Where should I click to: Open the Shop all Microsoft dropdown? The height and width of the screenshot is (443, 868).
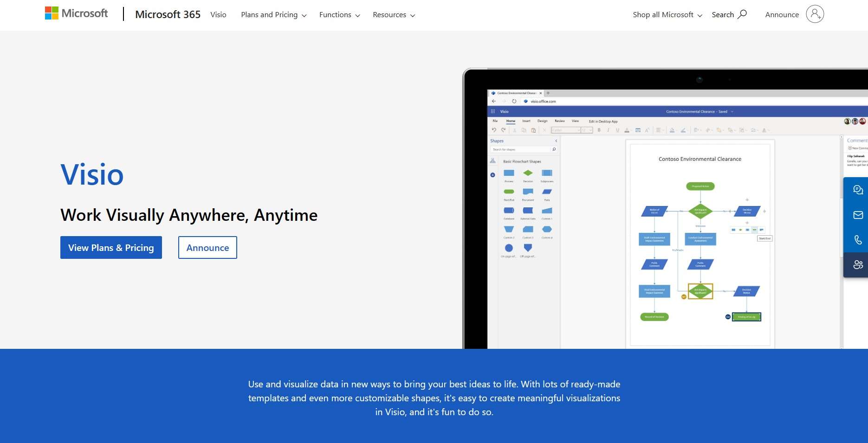(x=667, y=15)
